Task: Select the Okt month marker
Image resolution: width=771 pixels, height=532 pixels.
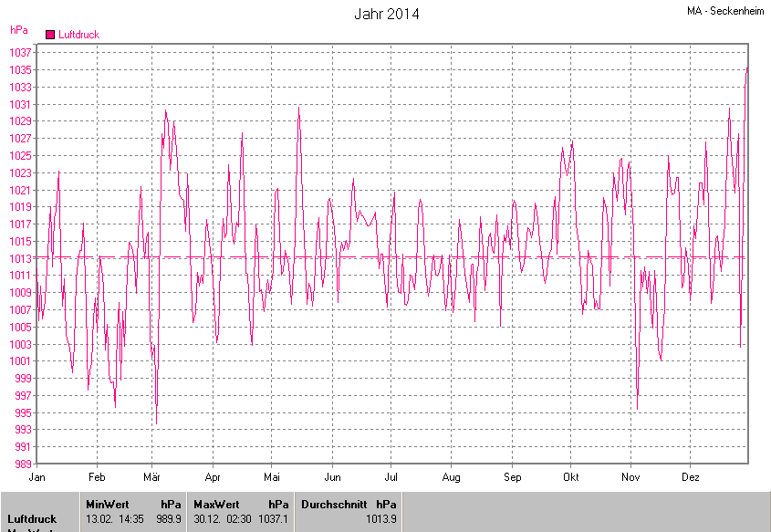Action: [x=571, y=477]
